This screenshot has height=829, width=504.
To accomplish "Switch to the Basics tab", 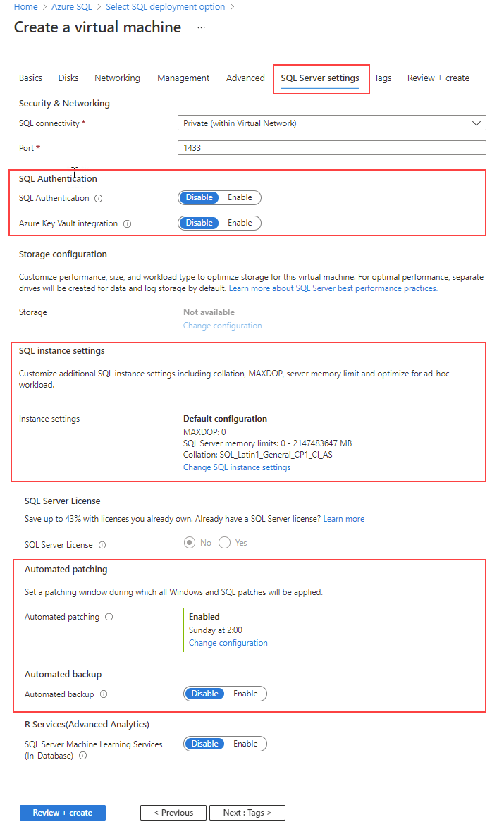I will pos(30,78).
